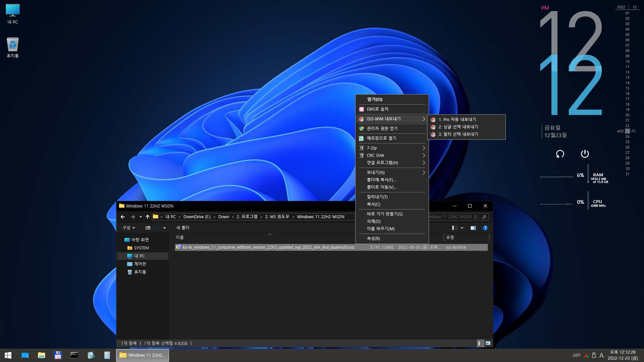
Task: Open the 내 PC desktop icon
Action: point(13,14)
